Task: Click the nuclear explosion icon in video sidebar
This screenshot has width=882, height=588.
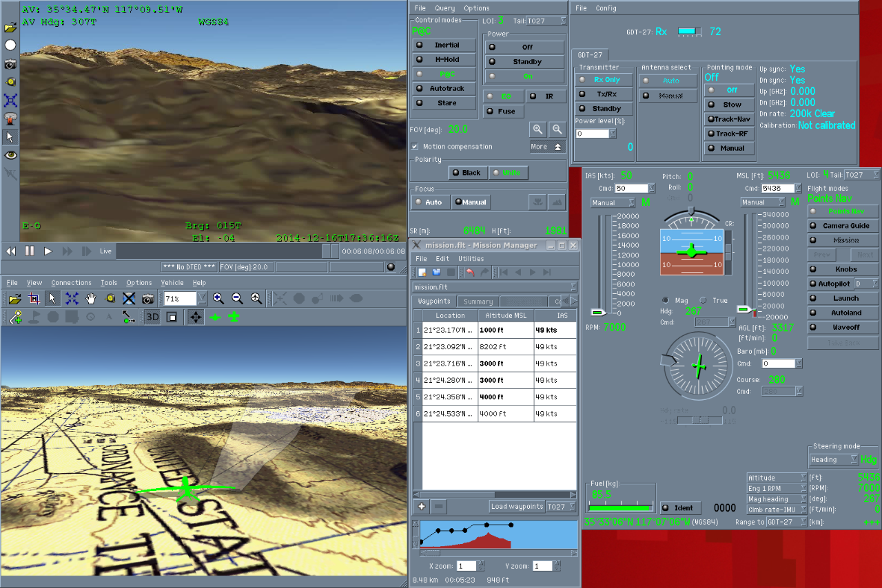Action: click(x=10, y=118)
